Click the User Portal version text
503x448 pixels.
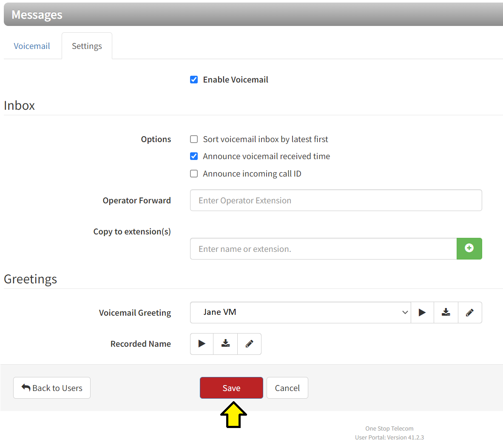(x=389, y=437)
